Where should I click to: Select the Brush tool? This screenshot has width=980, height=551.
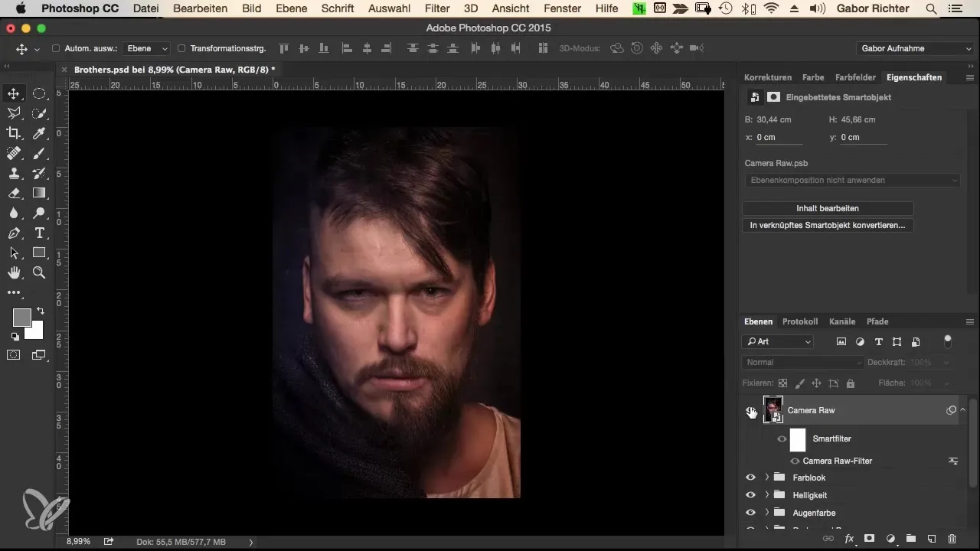click(39, 153)
